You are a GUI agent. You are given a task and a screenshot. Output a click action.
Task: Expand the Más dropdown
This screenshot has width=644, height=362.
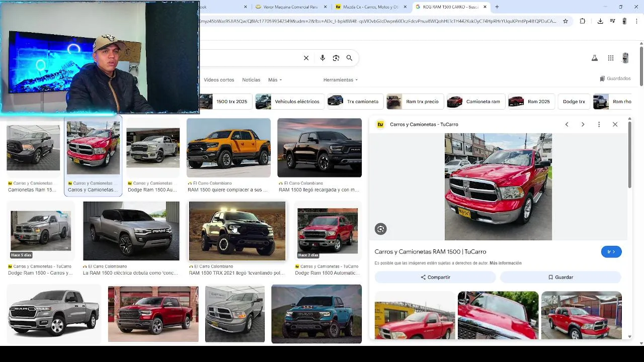click(x=275, y=80)
